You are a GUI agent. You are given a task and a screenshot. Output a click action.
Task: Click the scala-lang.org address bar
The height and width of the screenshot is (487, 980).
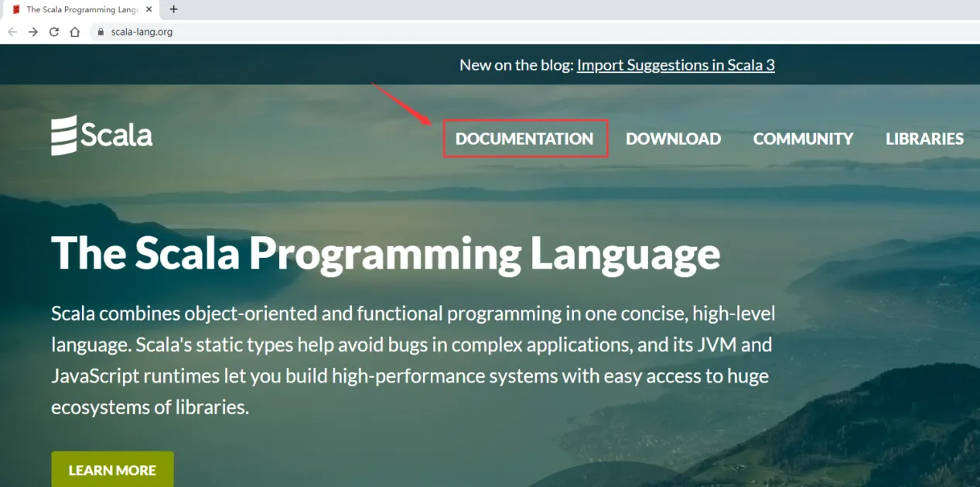click(534, 32)
